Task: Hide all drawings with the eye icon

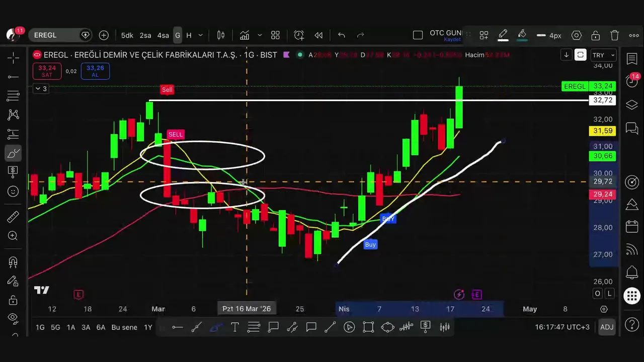Action: tap(14, 318)
